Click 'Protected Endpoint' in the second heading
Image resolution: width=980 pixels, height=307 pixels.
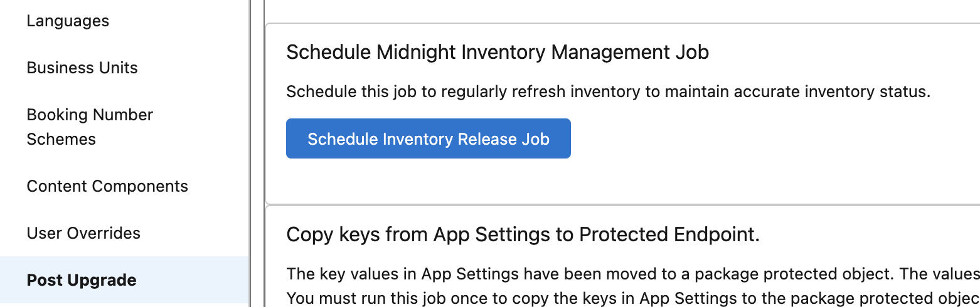coord(669,234)
